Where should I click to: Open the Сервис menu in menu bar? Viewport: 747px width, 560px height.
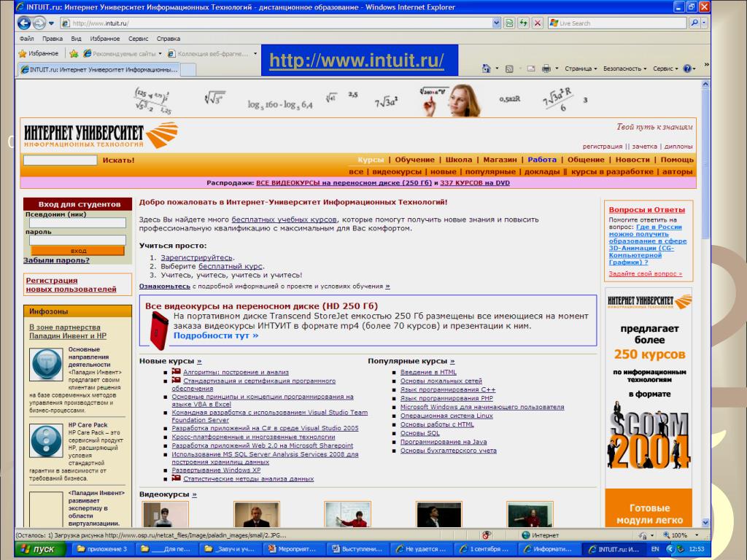(x=138, y=39)
